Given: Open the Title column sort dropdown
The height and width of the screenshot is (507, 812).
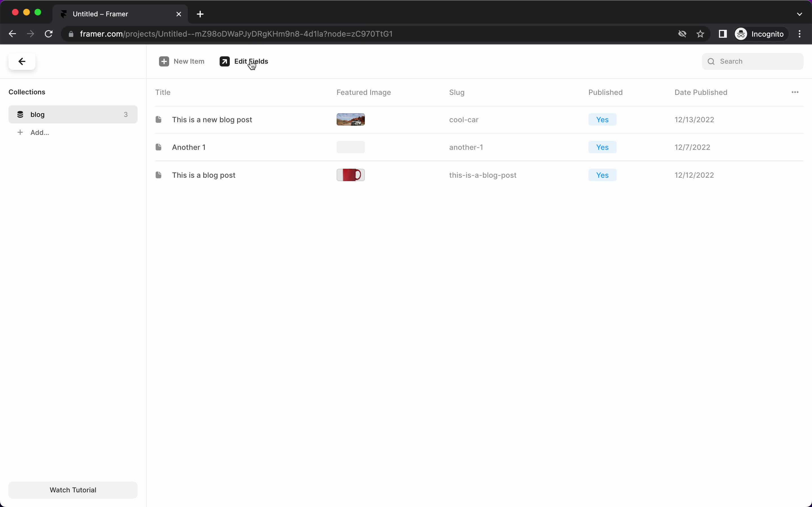Looking at the screenshot, I should click(162, 92).
